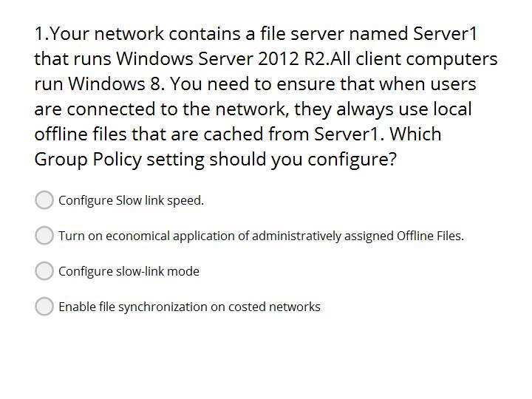Click the 'Enable file synchronization' answer label
The image size is (532, 399).
[x=189, y=307]
